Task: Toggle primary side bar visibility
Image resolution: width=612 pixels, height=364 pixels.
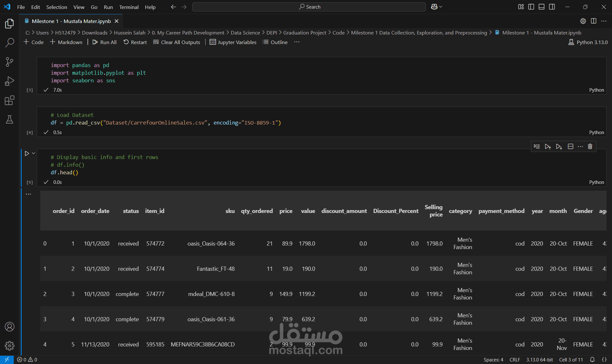Action: click(x=531, y=7)
